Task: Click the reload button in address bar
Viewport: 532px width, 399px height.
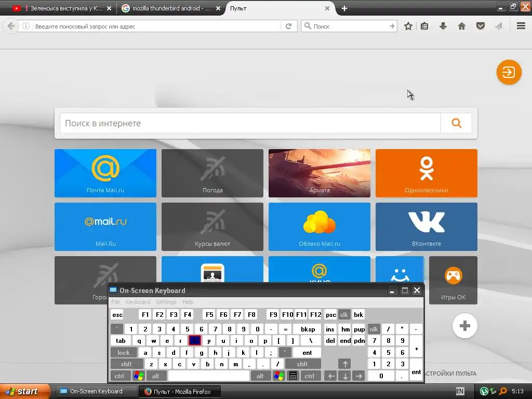Action: tap(288, 26)
